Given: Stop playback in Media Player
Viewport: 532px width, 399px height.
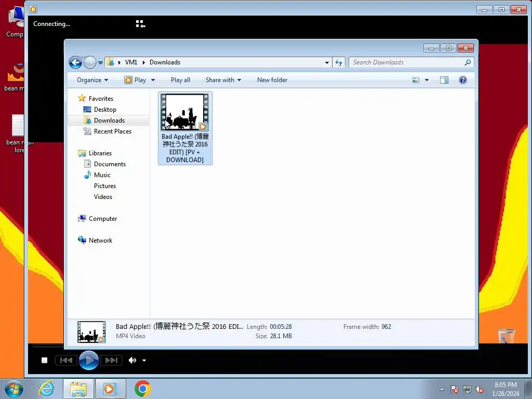Looking at the screenshot, I should point(45,361).
